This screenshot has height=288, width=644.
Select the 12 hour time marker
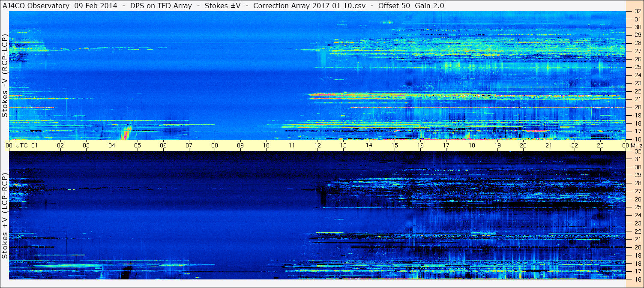pos(318,145)
